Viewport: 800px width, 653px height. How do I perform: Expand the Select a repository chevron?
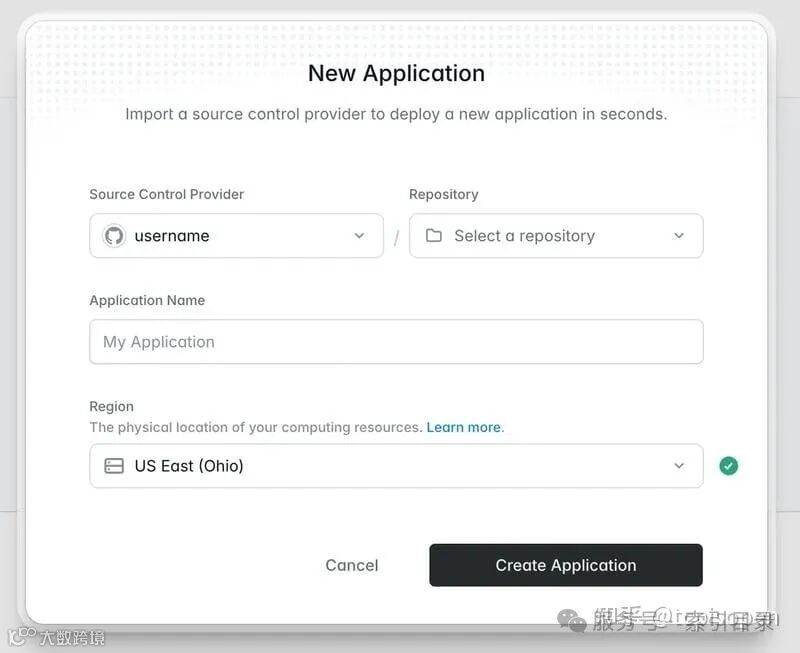point(679,236)
